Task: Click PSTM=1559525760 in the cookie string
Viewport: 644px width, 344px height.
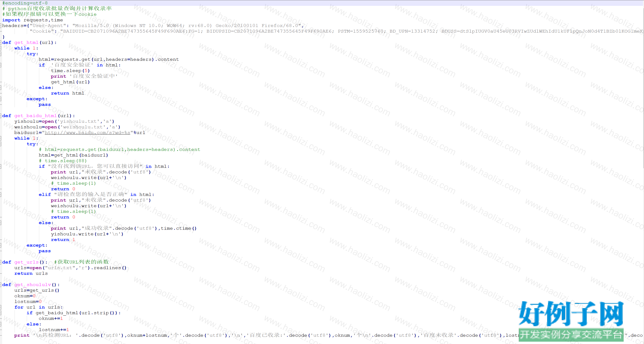Action: tap(360, 31)
